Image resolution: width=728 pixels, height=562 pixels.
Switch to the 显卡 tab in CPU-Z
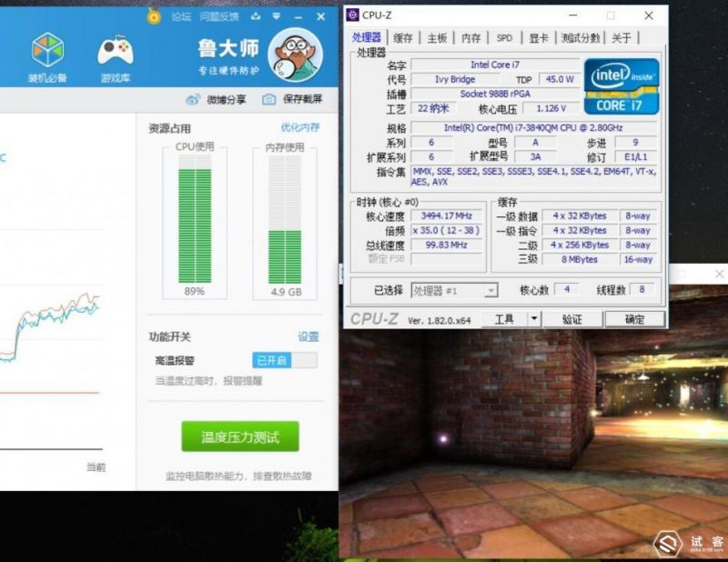pos(539,38)
